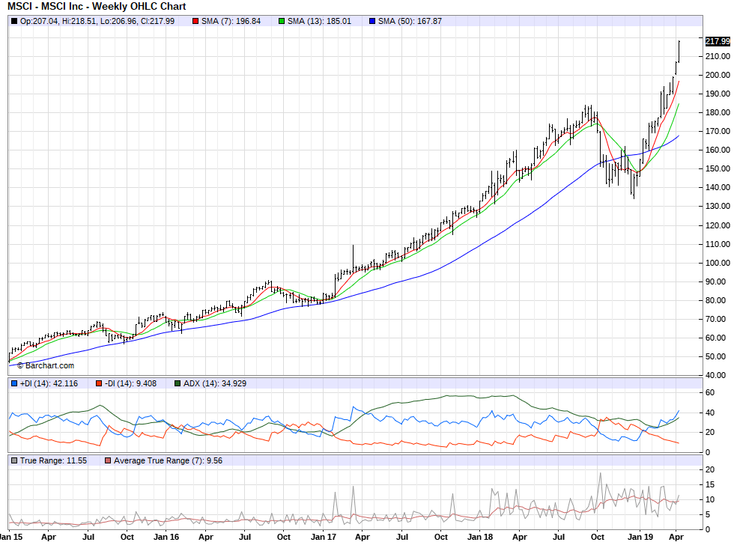The height and width of the screenshot is (560, 734).
Task: Click the 217.99 current price label
Action: [x=717, y=41]
